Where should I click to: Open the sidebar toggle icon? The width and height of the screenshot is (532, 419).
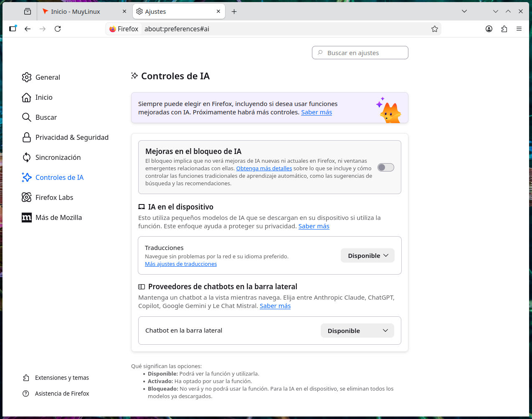(13, 29)
